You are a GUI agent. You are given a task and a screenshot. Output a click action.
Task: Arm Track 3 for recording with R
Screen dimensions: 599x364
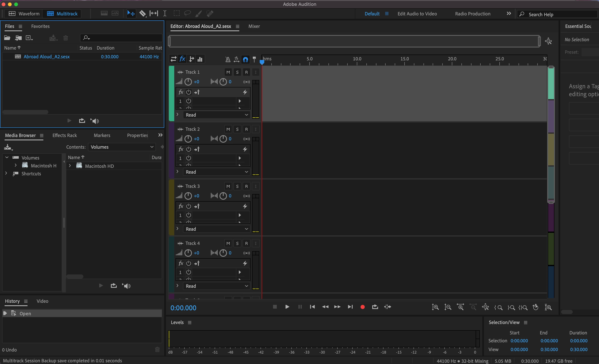point(246,186)
